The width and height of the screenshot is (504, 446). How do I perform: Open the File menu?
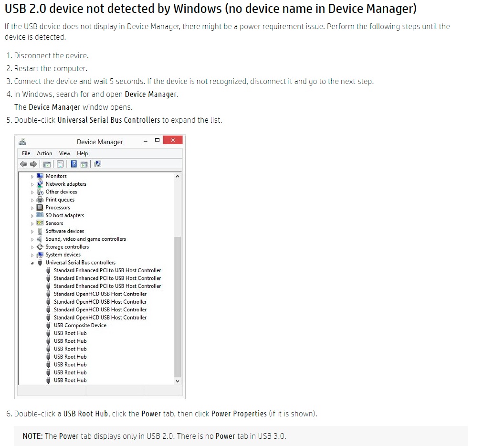26,153
